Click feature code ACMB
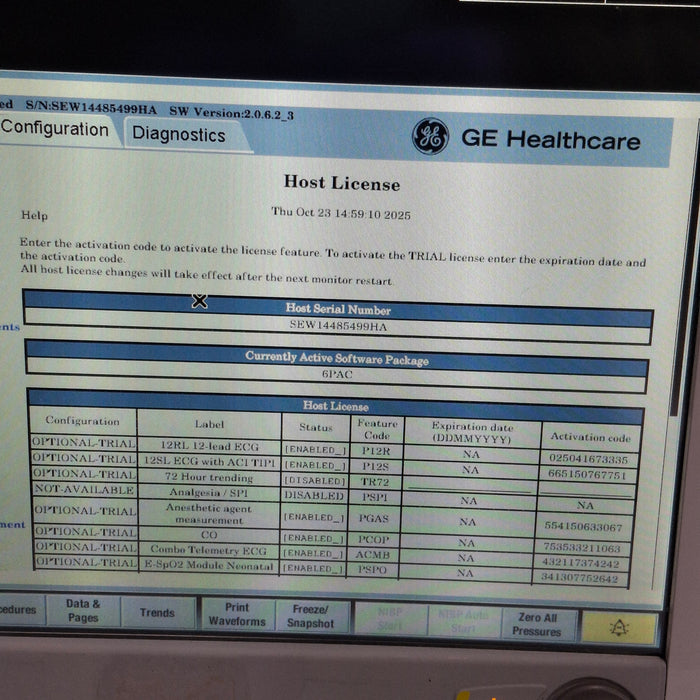This screenshot has height=700, width=700. click(x=372, y=555)
